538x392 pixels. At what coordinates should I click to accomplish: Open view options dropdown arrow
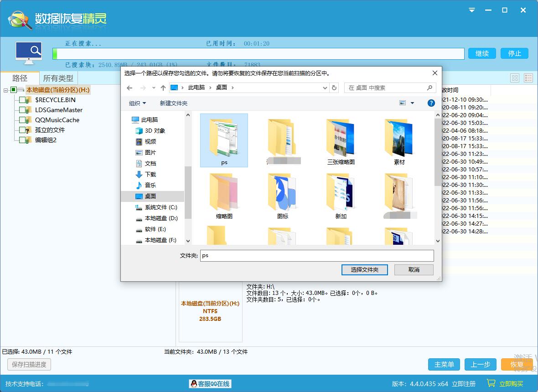tap(413, 103)
